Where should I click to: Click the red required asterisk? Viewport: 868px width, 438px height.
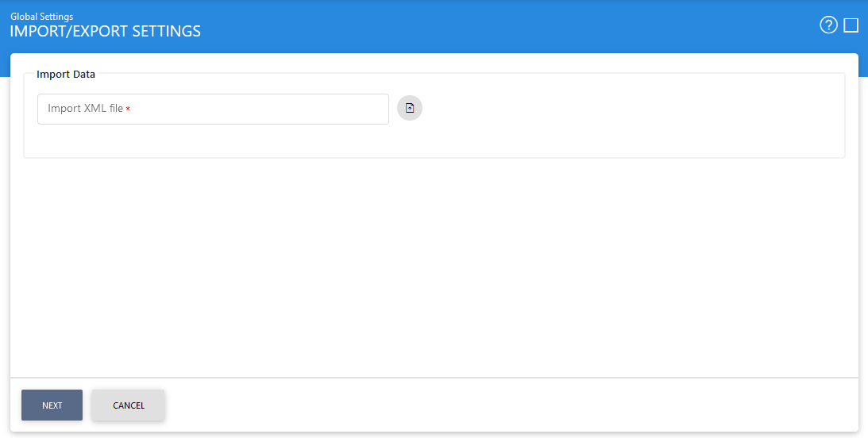pyautogui.click(x=128, y=109)
